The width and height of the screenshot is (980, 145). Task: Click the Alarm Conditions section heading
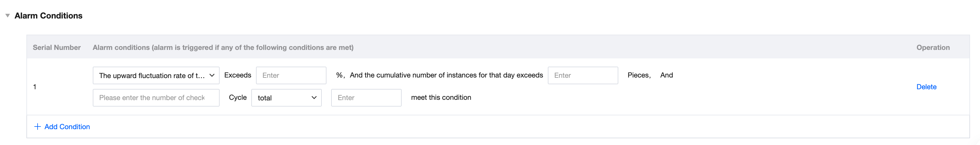coord(48,16)
